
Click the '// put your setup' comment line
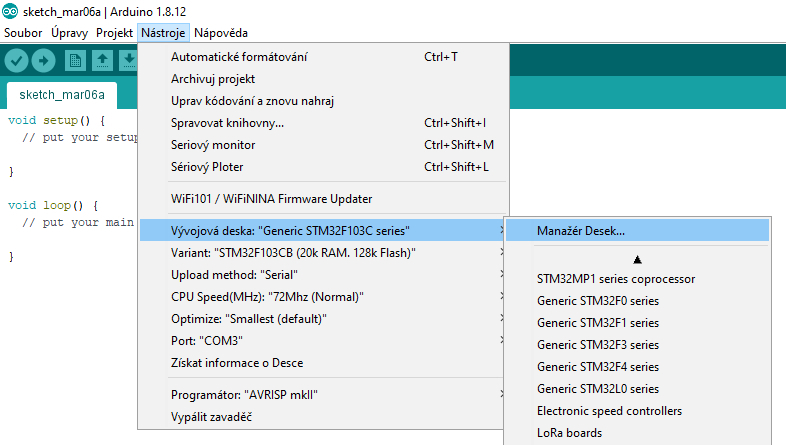[x=80, y=138]
